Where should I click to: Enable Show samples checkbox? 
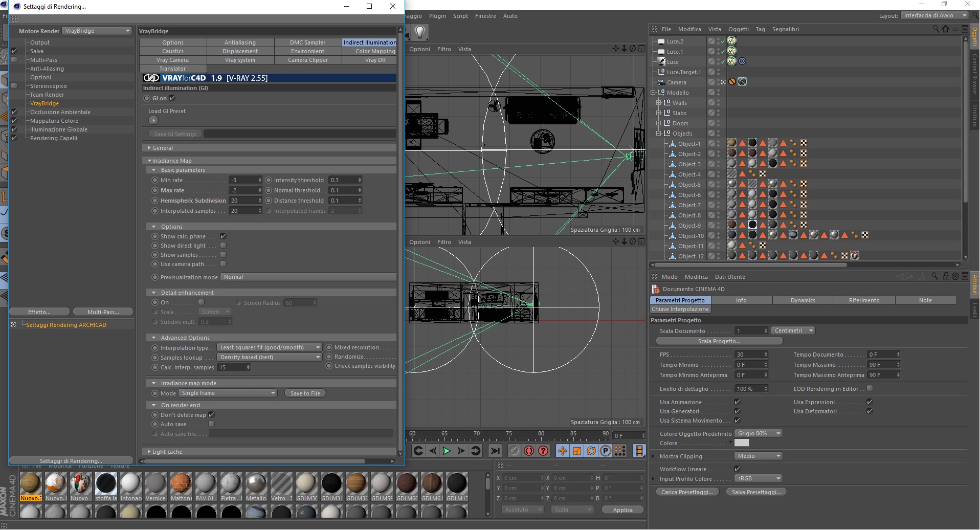(223, 255)
